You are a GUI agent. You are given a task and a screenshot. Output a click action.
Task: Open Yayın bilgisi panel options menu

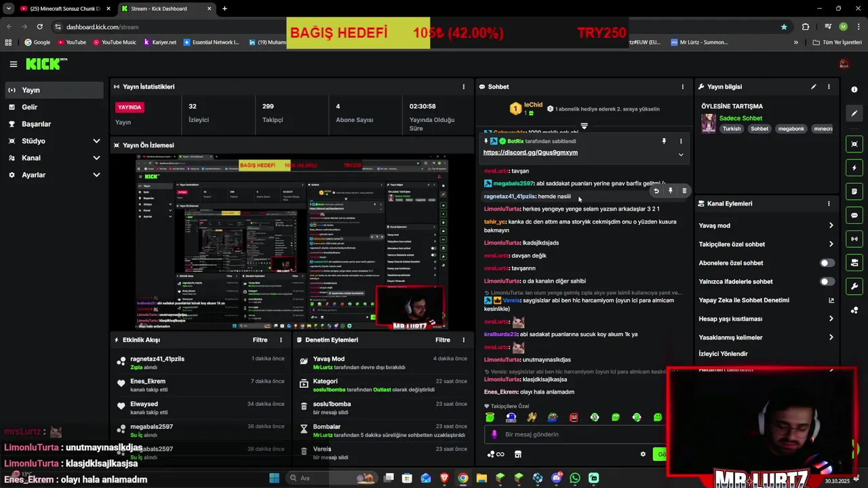(829, 87)
